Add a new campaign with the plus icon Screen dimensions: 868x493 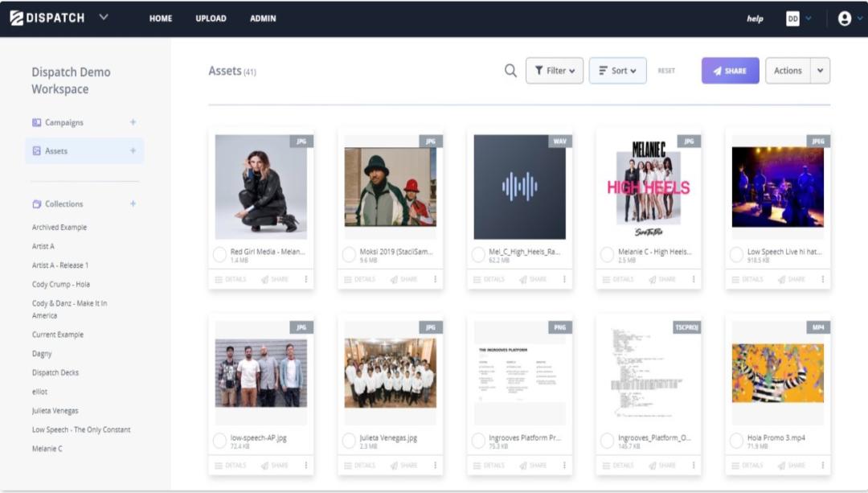click(x=133, y=122)
